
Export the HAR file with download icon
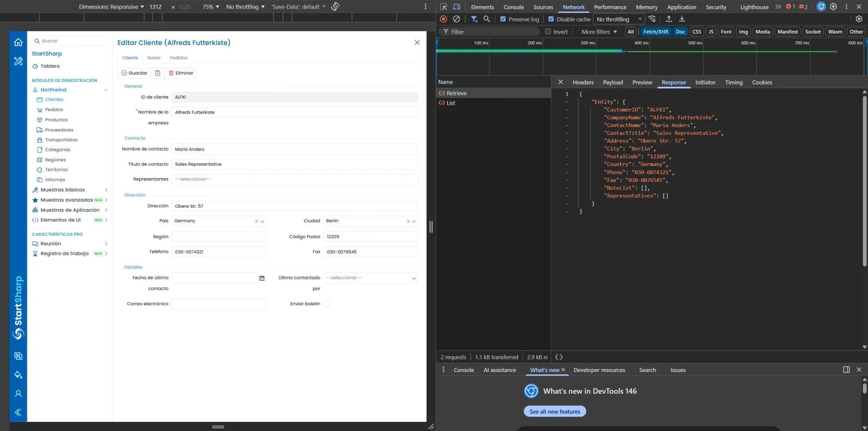pyautogui.click(x=682, y=19)
